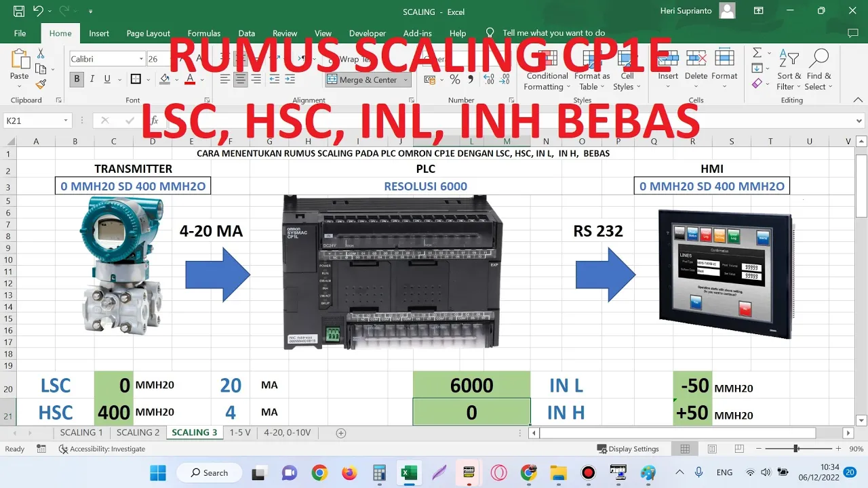Select the Format Painter brush
This screenshot has width=868, height=488.
click(41, 84)
